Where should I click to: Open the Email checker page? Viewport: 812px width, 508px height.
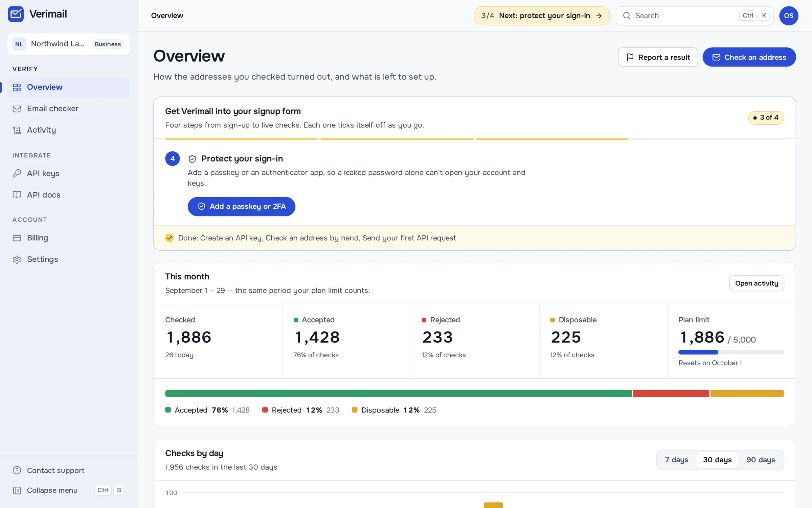pyautogui.click(x=68, y=108)
